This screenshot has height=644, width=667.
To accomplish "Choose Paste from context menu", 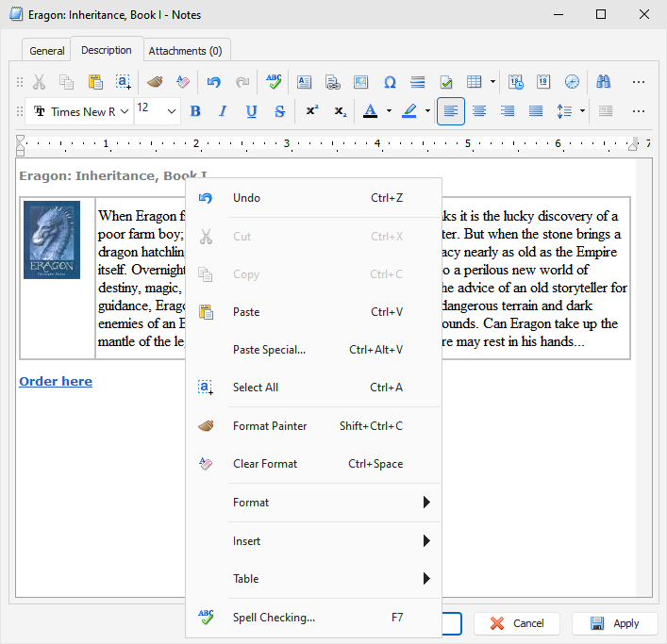I will tap(313, 312).
